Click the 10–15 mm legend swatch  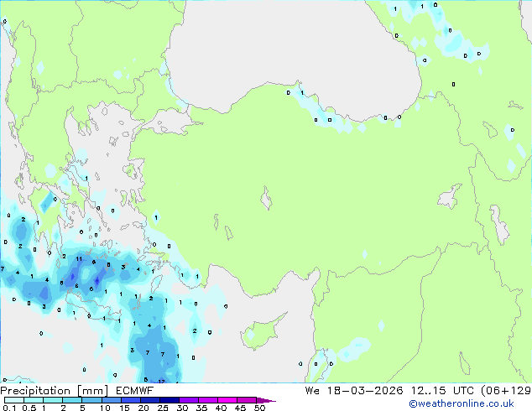tap(111, 400)
